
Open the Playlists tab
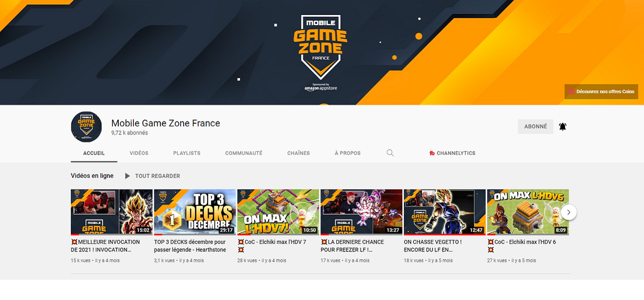[x=187, y=153]
